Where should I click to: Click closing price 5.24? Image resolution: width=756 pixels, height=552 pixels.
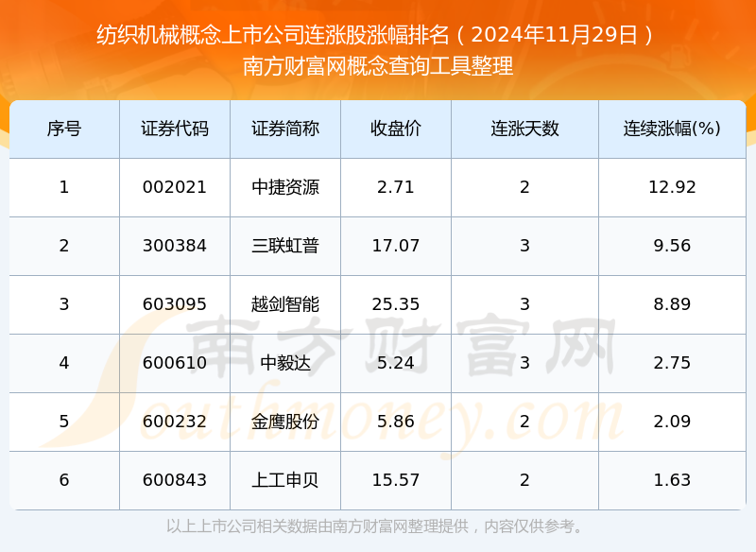coord(396,363)
